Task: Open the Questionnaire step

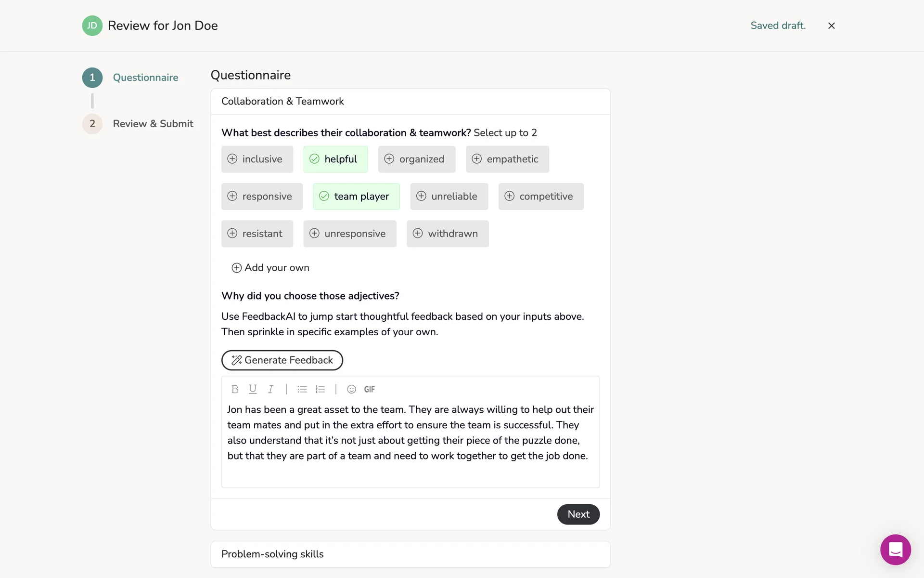Action: click(x=145, y=78)
